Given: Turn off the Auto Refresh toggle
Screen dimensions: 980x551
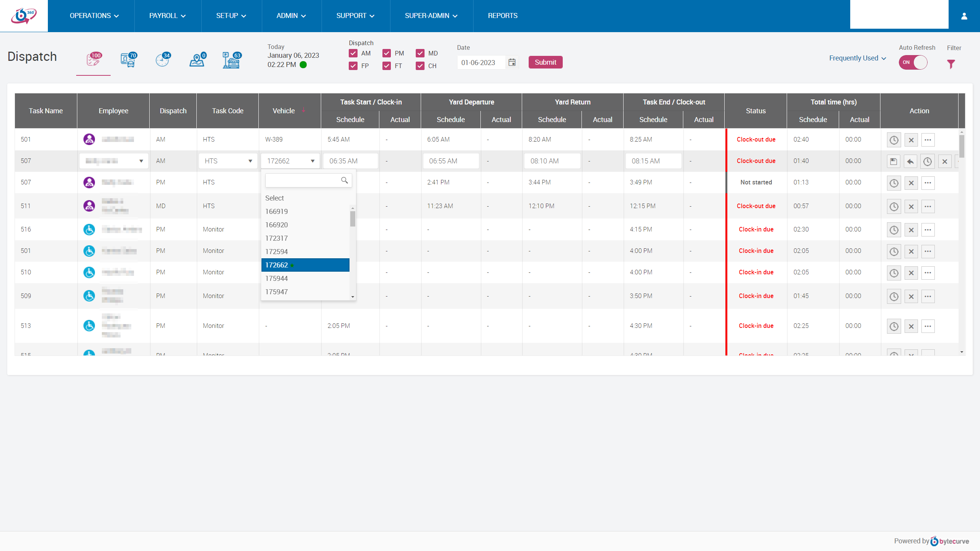Looking at the screenshot, I should click(x=913, y=62).
